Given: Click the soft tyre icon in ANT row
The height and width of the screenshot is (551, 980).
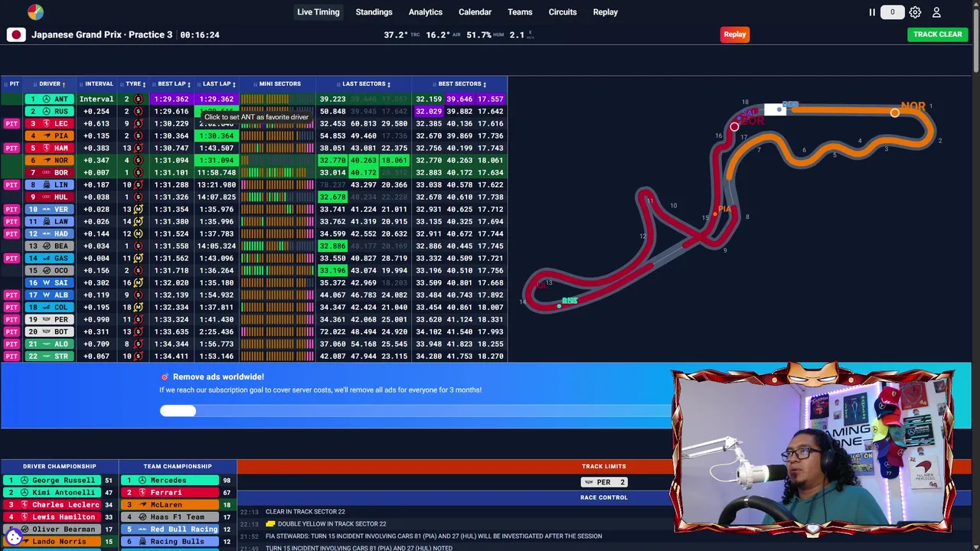Looking at the screenshot, I should pos(139,99).
